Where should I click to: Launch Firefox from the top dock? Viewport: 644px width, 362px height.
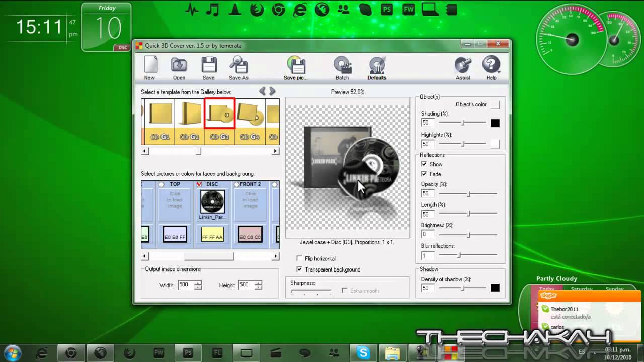point(257,10)
